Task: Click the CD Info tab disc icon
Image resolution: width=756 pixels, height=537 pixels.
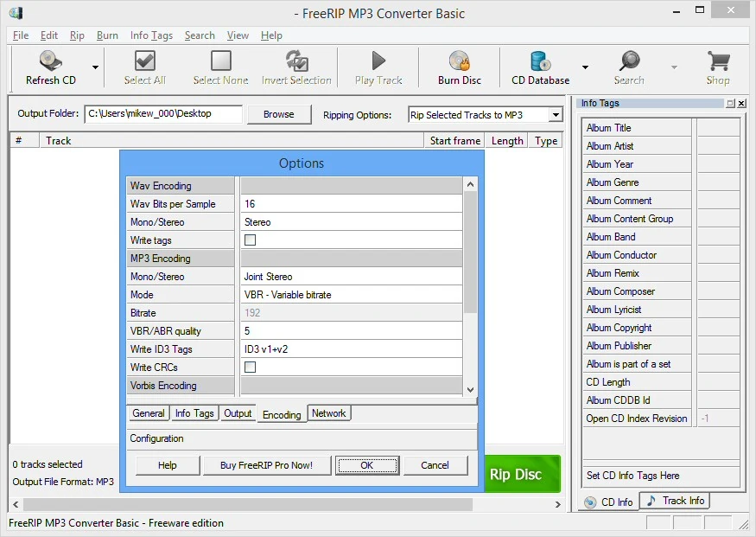Action: tap(590, 502)
